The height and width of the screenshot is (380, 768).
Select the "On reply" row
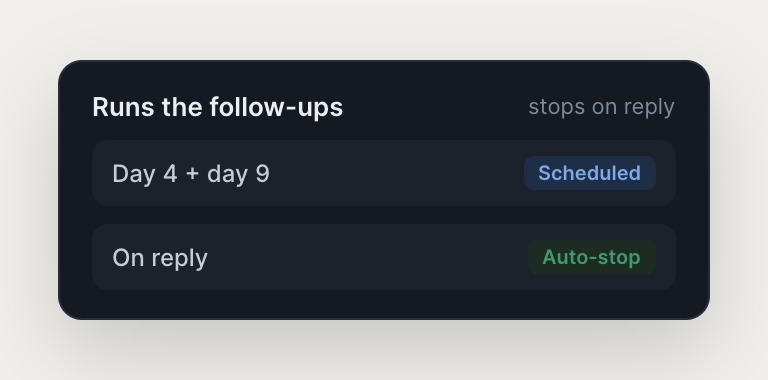pos(384,257)
